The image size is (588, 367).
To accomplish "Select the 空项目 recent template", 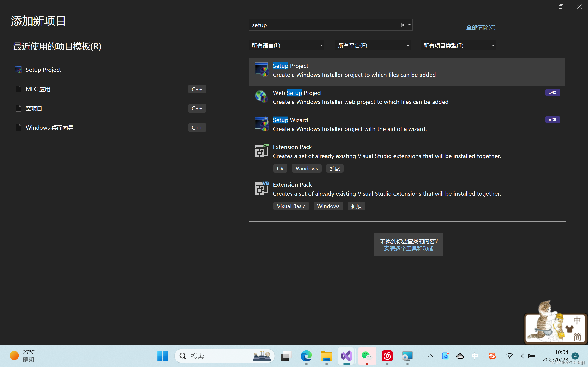I will point(34,108).
